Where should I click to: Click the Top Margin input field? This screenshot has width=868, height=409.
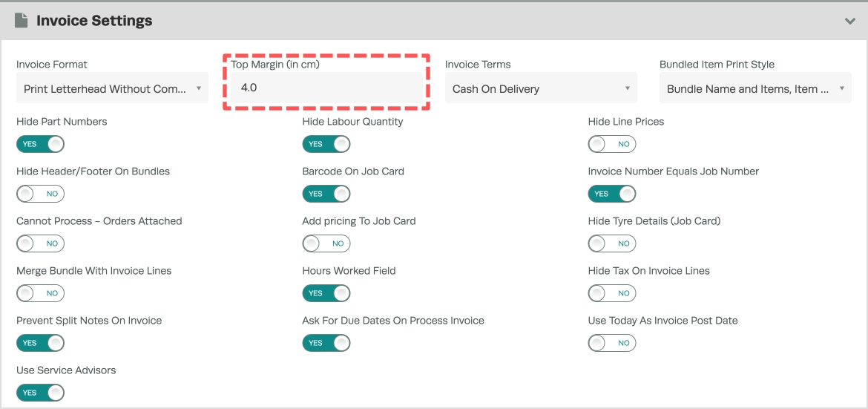[326, 88]
